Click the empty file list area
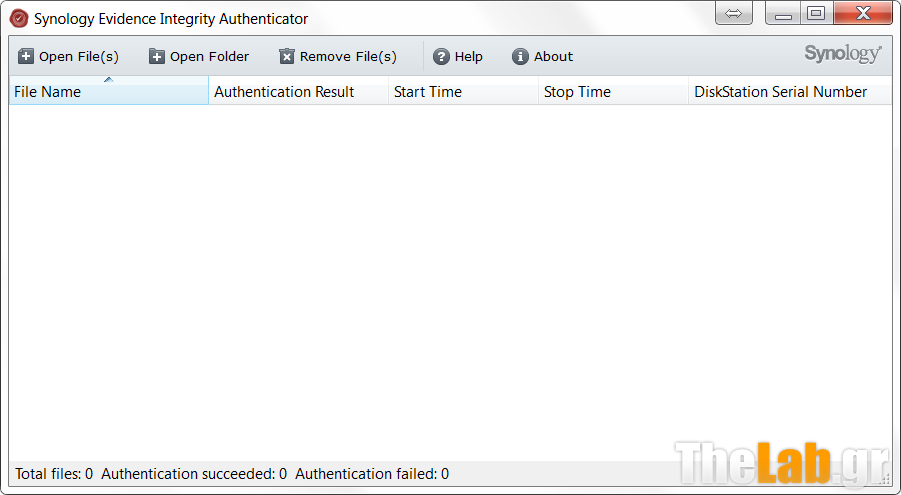Viewport: 901px width, 495px height. [x=450, y=280]
